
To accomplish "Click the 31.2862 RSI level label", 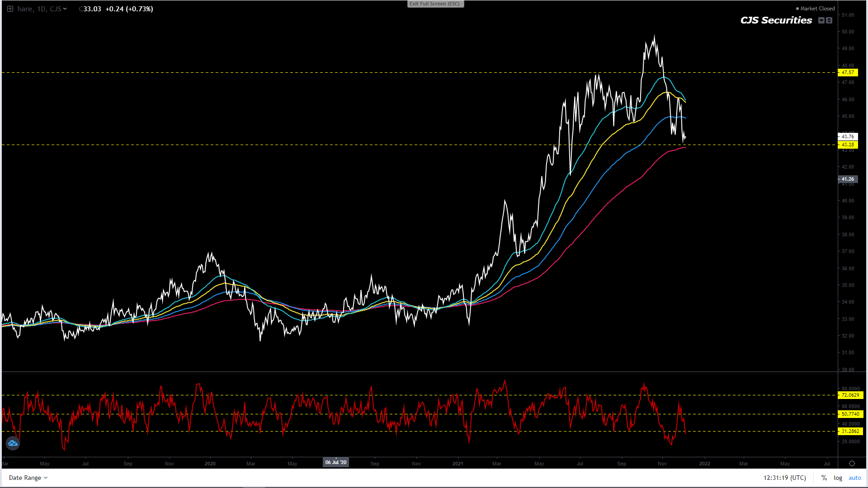I will click(x=850, y=431).
